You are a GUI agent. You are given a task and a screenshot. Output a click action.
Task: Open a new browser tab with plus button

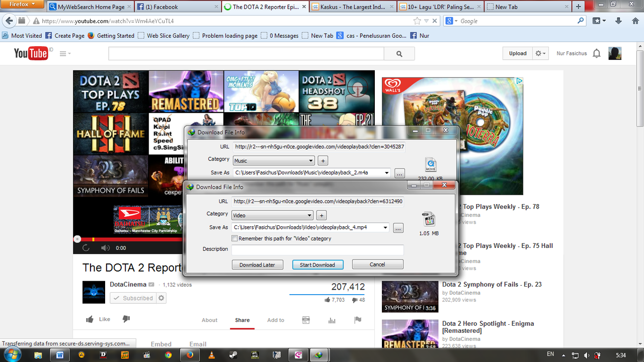579,7
